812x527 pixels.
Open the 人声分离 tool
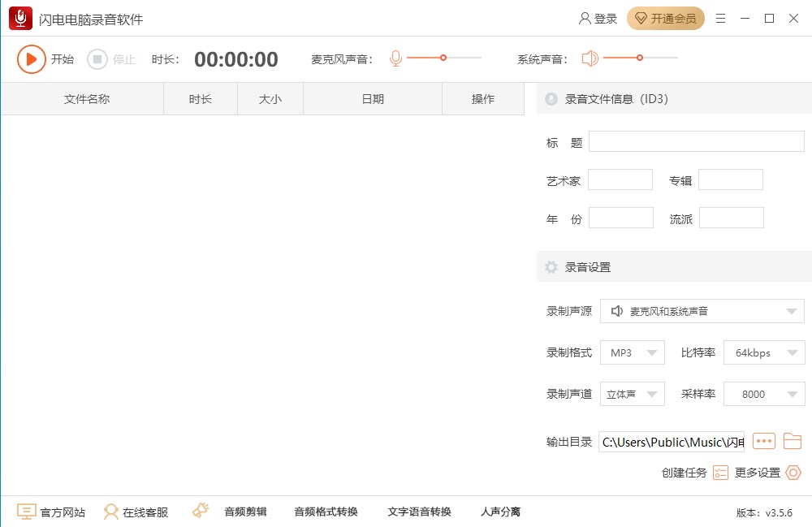[501, 512]
